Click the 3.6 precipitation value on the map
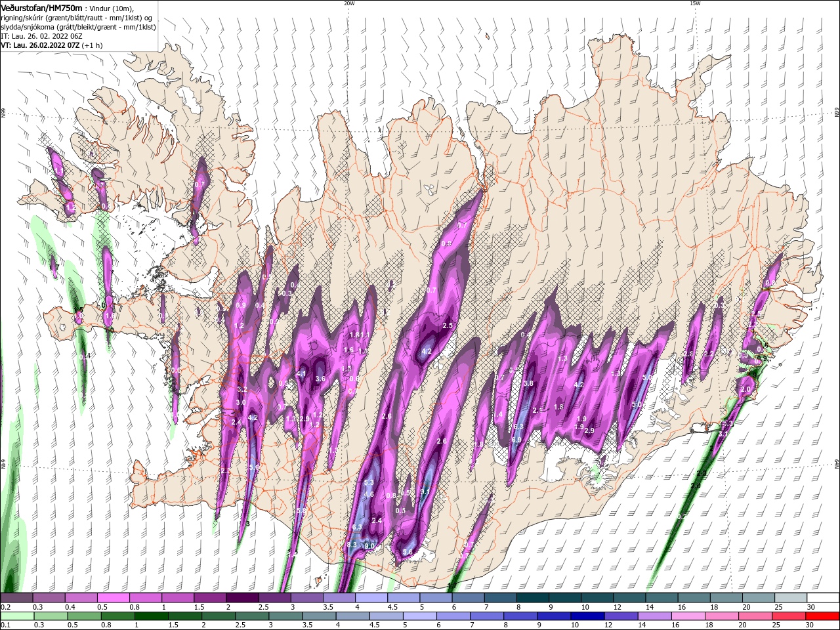The image size is (840, 630). 320,379
